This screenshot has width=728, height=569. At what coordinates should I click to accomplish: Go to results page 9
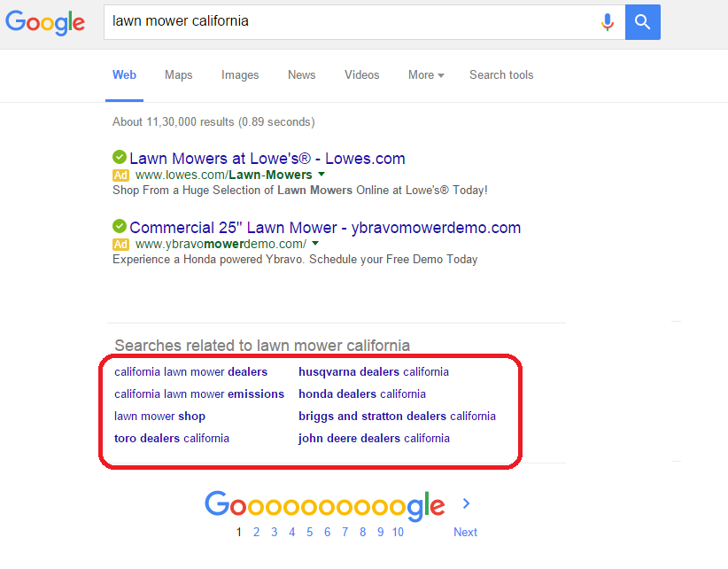pos(380,533)
